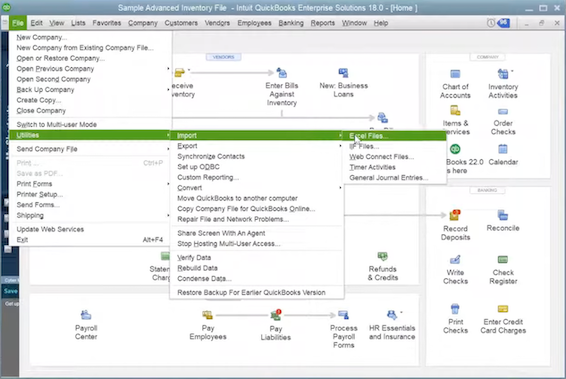Click the Pay Employees icon
566x379 pixels.
pos(207,315)
